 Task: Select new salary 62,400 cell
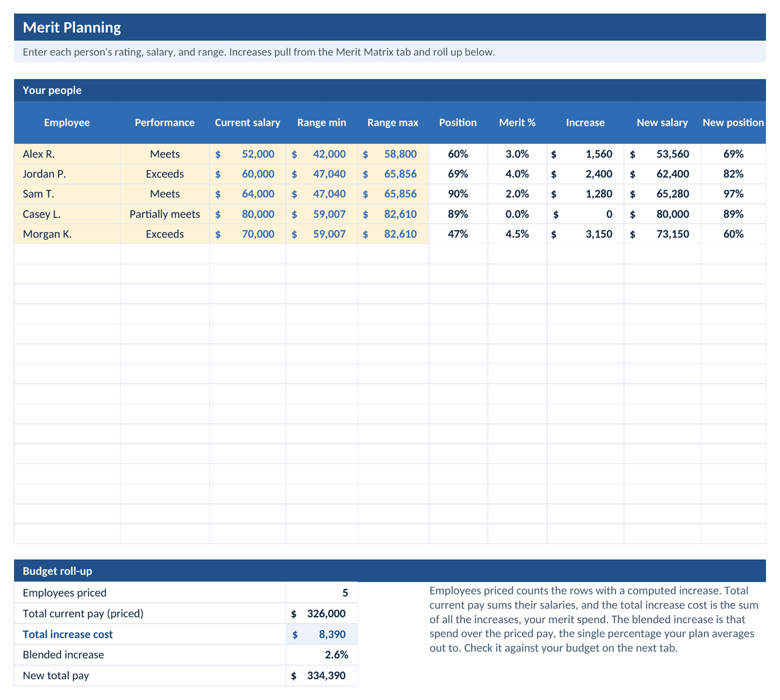click(662, 174)
